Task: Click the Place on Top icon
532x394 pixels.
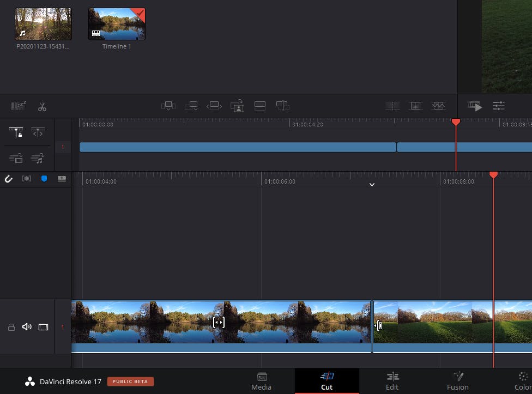Action: [260, 106]
